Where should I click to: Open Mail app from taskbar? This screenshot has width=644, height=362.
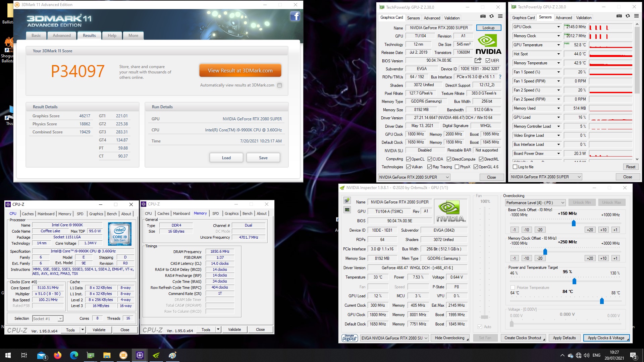[x=42, y=355]
